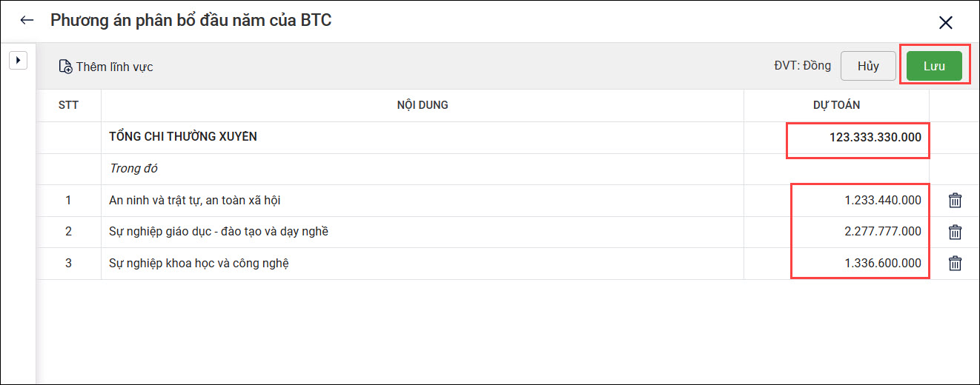Click the Thêm lĩnh vực link
Viewport: 980px width, 385px height.
[114, 67]
